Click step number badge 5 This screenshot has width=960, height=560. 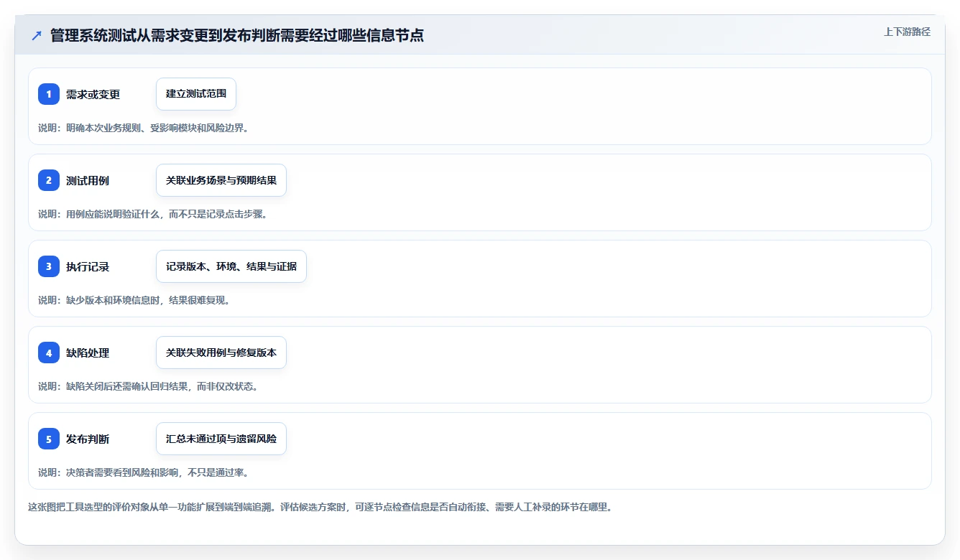[49, 439]
